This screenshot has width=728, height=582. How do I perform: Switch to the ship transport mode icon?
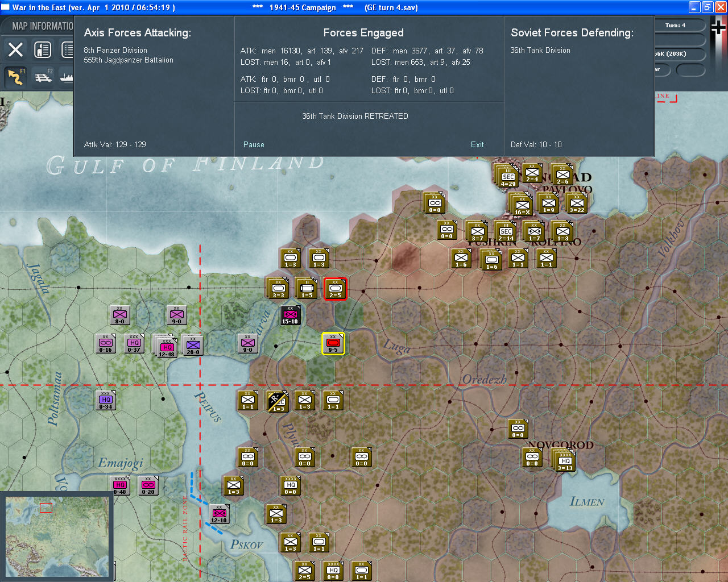[67, 76]
